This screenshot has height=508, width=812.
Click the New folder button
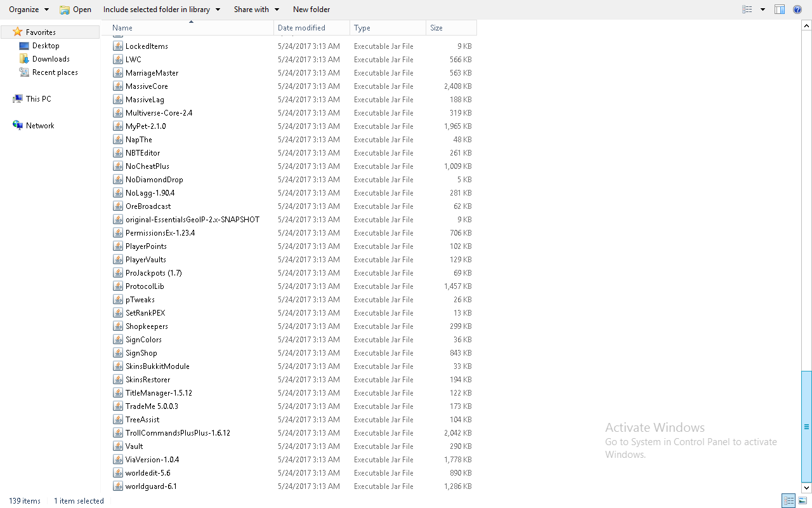click(x=311, y=10)
